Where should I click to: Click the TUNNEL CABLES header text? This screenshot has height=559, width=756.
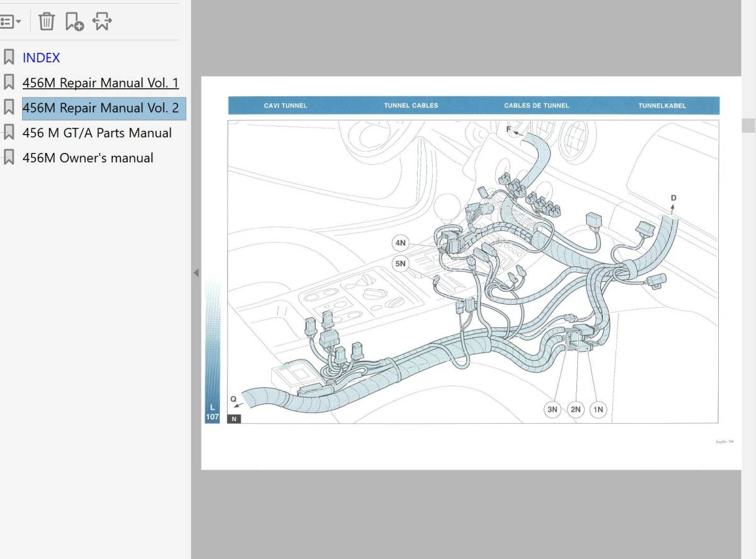411,106
